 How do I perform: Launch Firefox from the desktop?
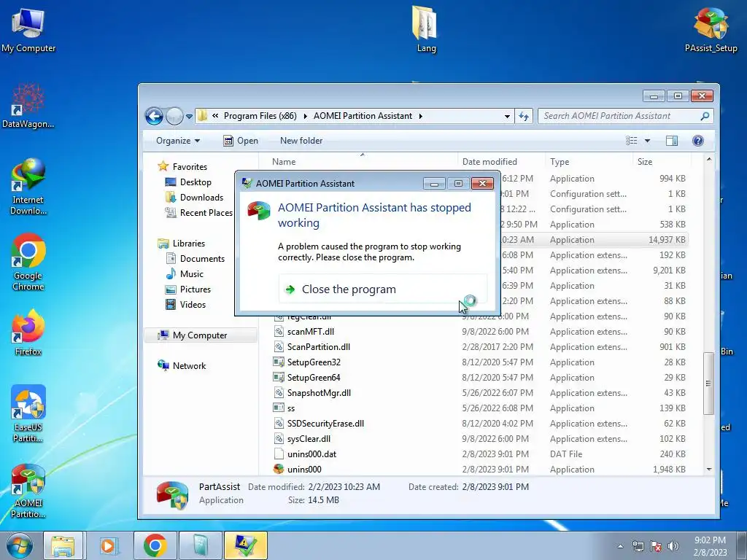[x=28, y=332]
